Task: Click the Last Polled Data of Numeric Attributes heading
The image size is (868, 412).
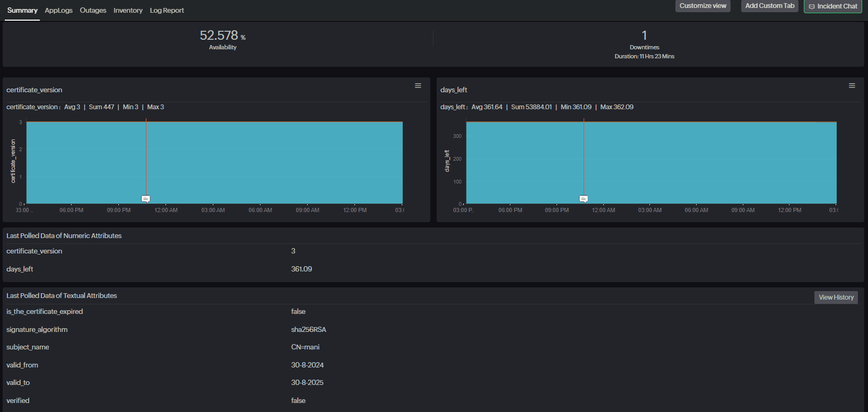Action: point(64,236)
